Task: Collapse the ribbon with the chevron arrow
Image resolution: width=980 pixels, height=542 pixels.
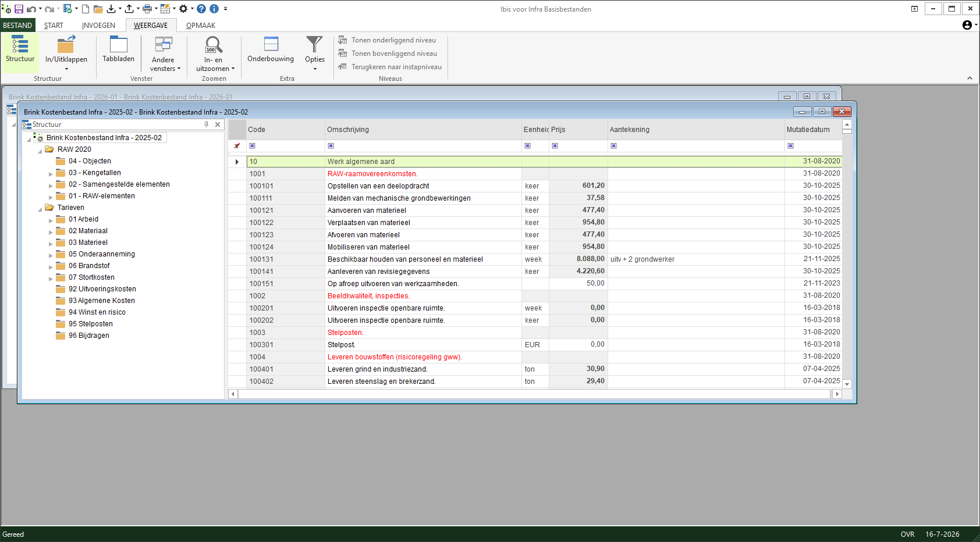Action: tap(970, 78)
